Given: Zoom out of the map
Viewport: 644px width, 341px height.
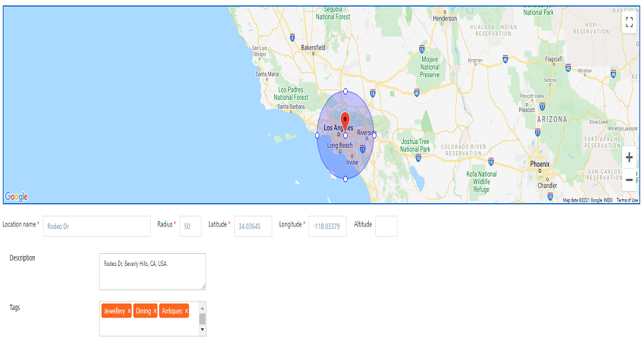Looking at the screenshot, I should click(629, 180).
